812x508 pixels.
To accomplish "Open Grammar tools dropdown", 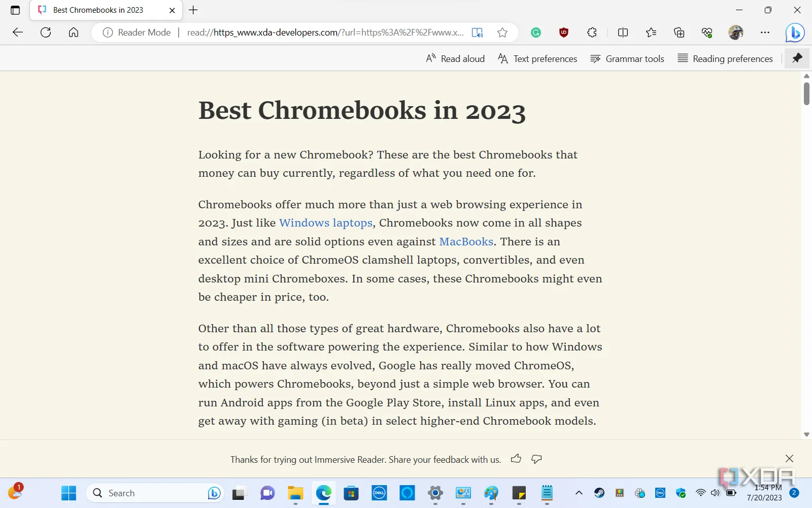I will (x=627, y=59).
